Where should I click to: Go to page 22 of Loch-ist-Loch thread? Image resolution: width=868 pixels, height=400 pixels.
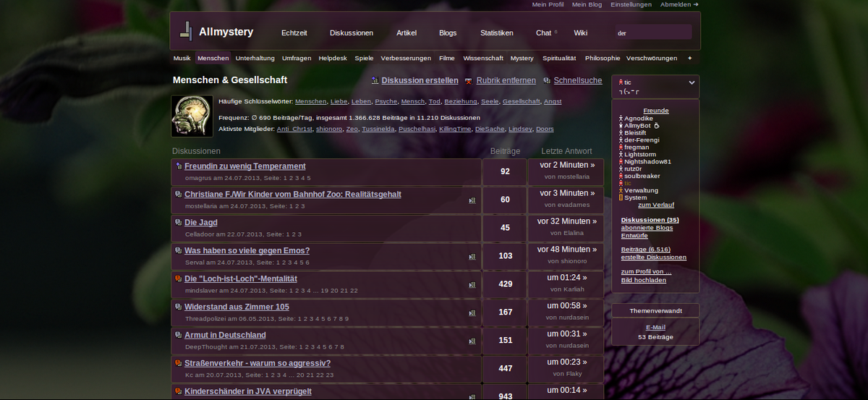click(x=354, y=290)
